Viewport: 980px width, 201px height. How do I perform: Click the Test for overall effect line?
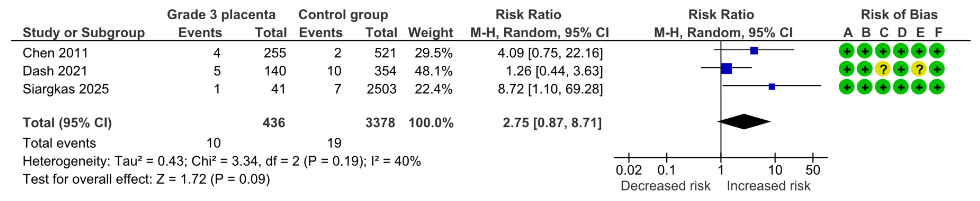point(146,179)
